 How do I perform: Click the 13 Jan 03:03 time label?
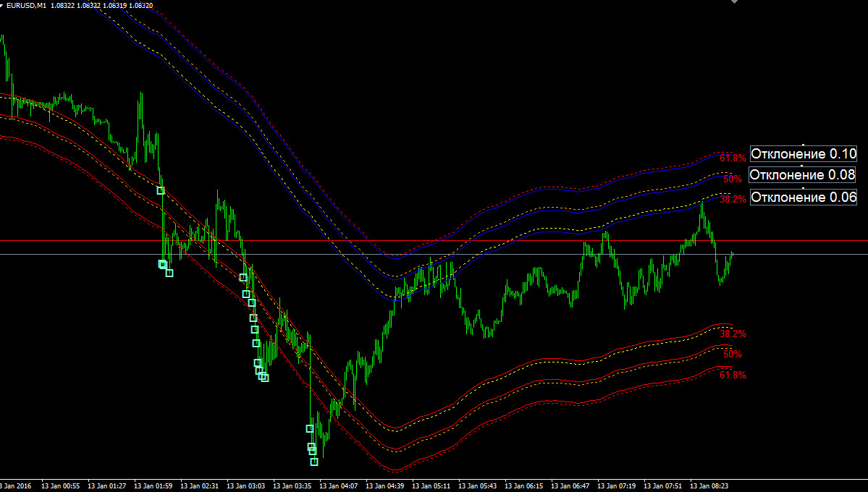[246, 486]
